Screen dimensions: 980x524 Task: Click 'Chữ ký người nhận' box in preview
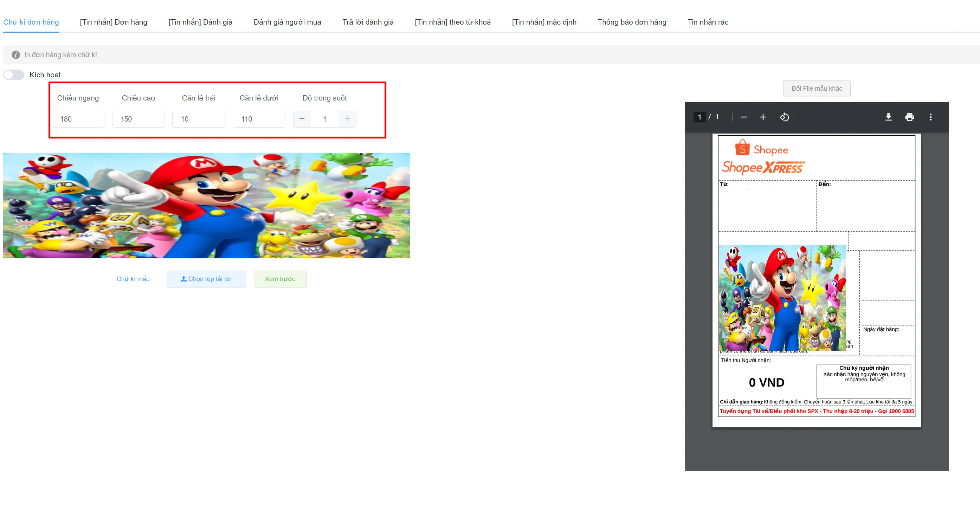(864, 381)
